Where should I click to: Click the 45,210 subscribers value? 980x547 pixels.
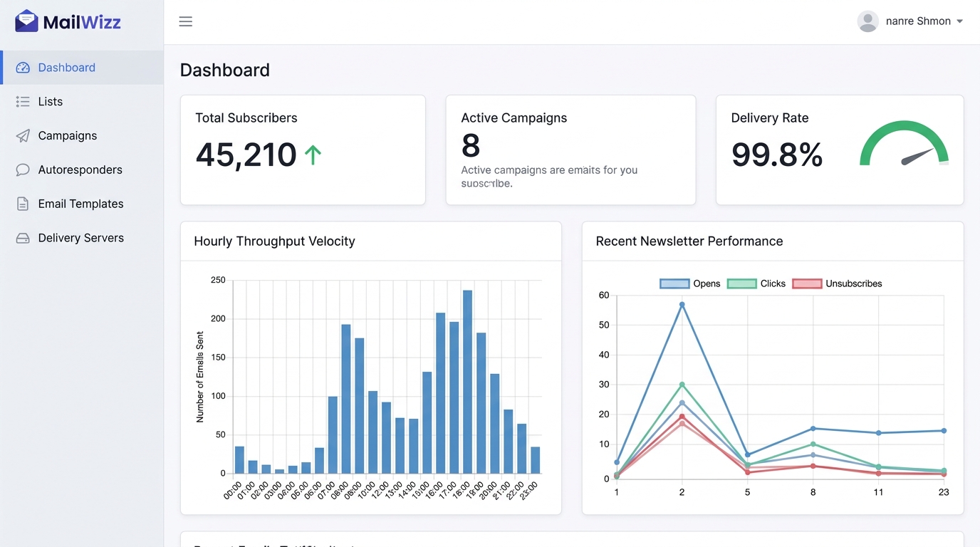tap(246, 155)
